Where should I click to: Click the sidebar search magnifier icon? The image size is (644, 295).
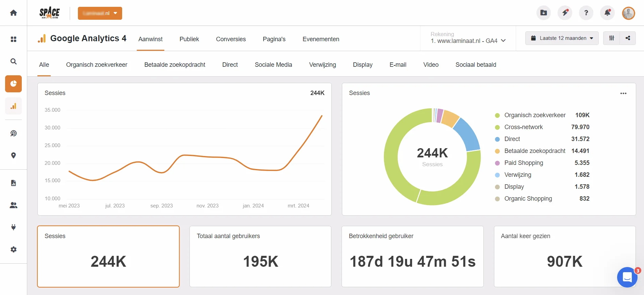tap(13, 61)
